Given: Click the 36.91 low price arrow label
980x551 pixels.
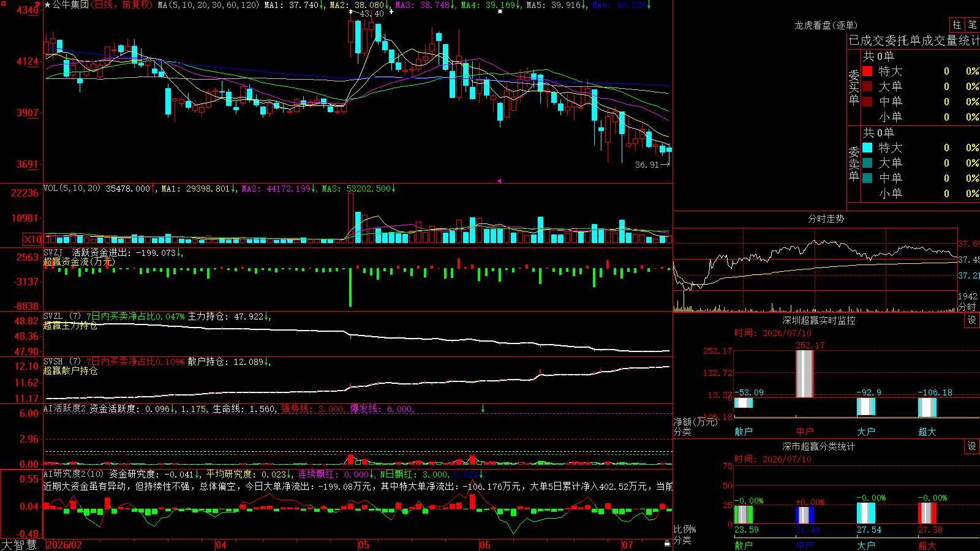Looking at the screenshot, I should [x=652, y=165].
